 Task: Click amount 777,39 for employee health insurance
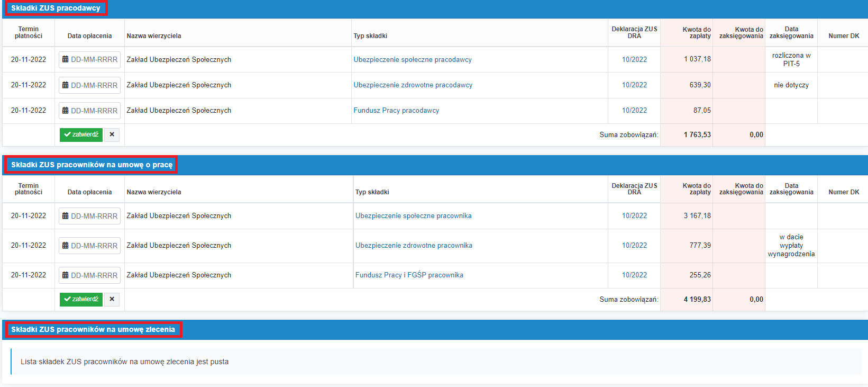(700, 246)
